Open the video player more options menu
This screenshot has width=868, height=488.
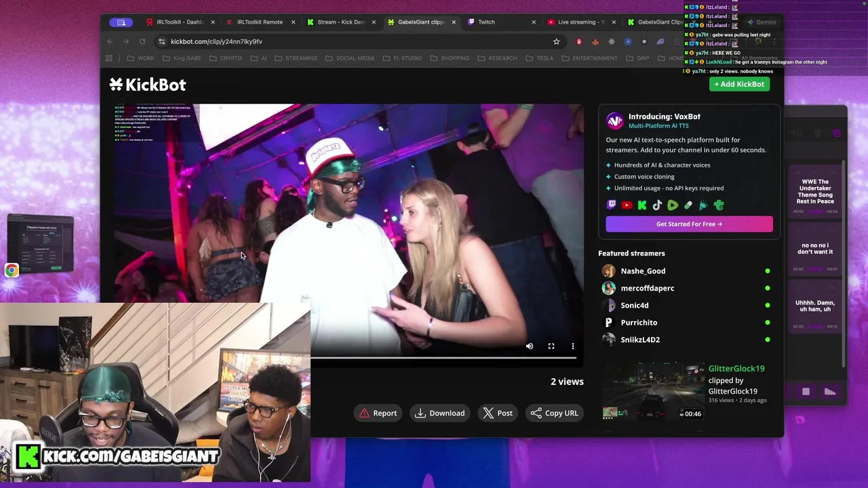pyautogui.click(x=573, y=346)
